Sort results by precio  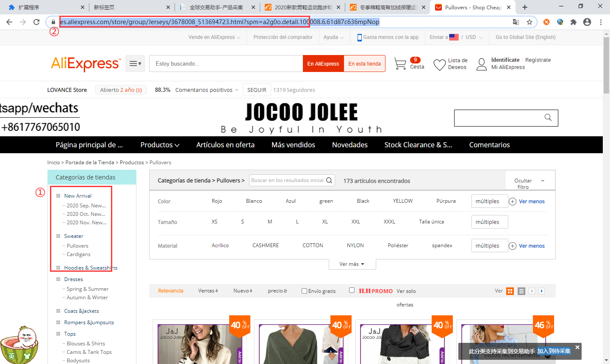277,291
